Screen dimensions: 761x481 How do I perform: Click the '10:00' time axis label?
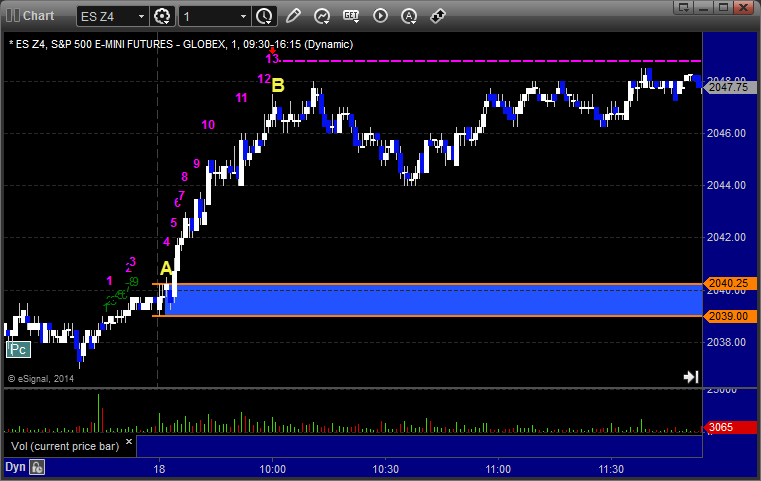(272, 469)
